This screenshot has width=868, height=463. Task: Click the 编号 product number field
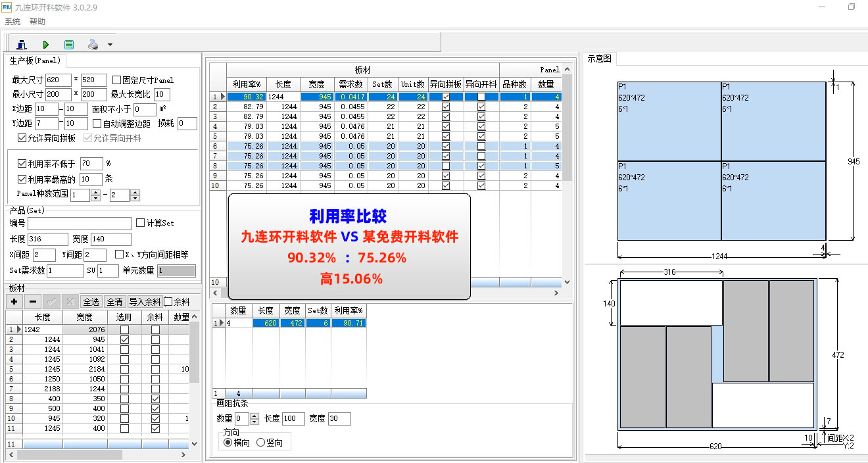pyautogui.click(x=79, y=224)
